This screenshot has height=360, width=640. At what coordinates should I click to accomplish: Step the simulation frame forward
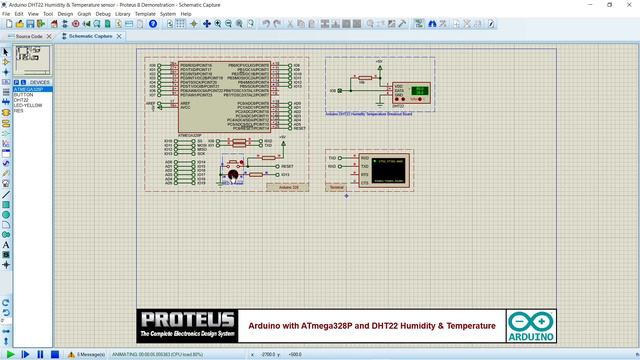(25, 354)
